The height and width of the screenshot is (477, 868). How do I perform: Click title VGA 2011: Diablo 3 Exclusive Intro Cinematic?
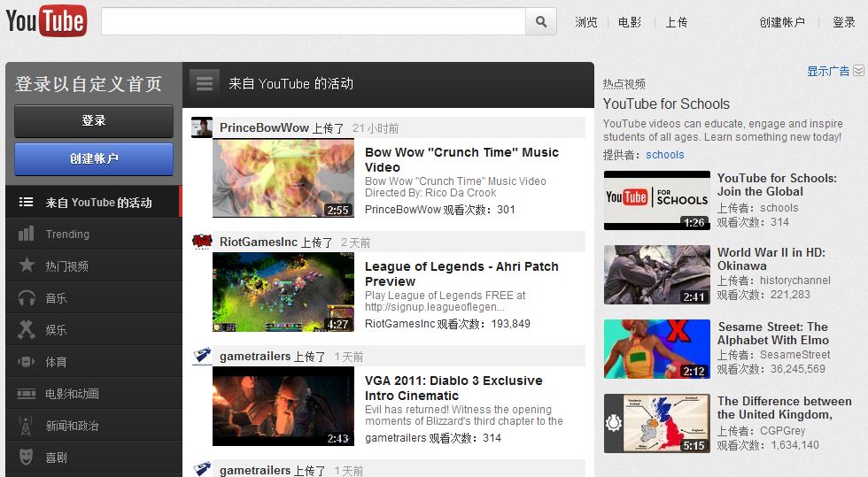(453, 388)
